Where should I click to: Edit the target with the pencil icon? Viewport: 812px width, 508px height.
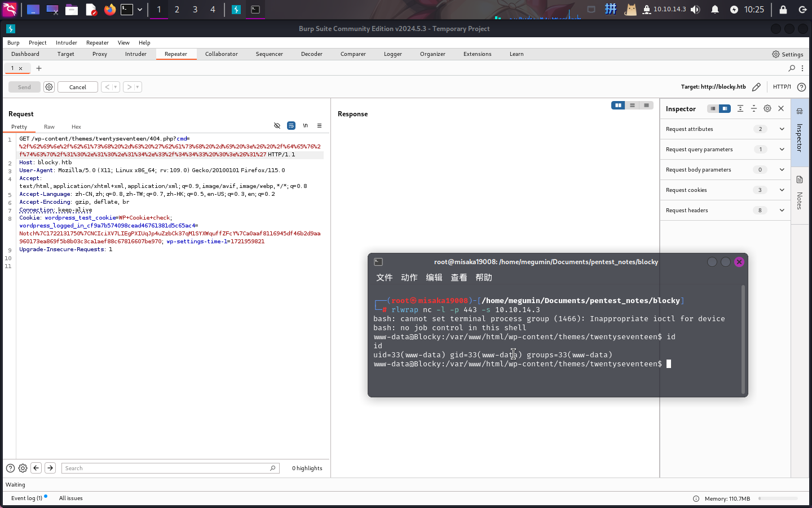point(756,87)
